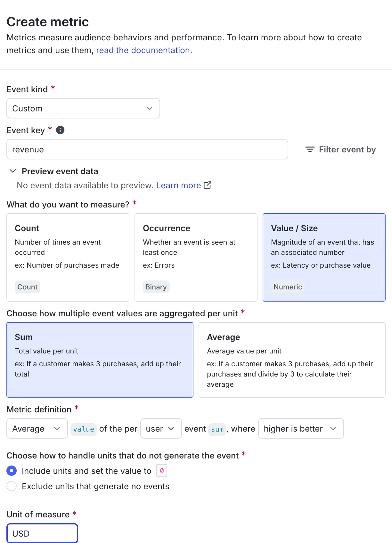Open the read the documentation link
This screenshot has height=543, width=392.
143,50
